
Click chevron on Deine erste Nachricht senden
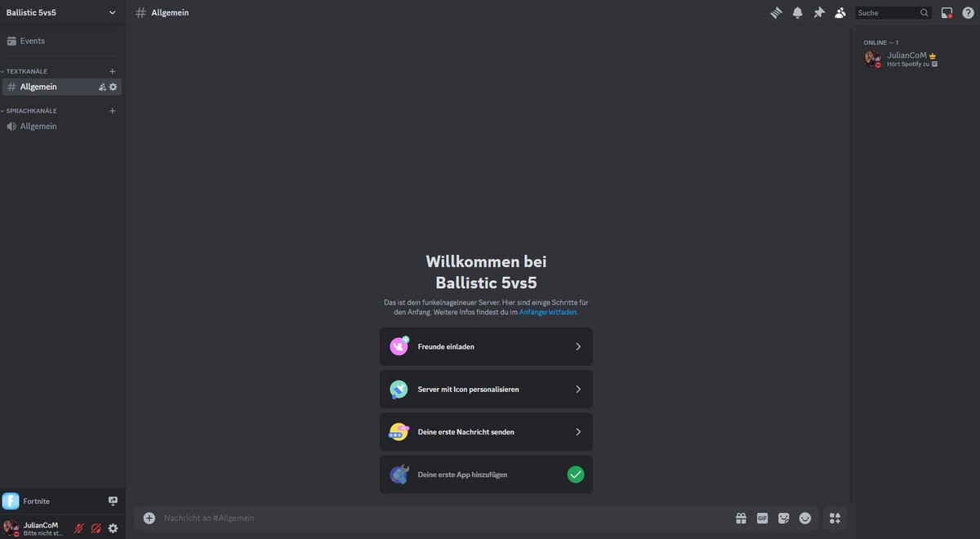(x=578, y=431)
